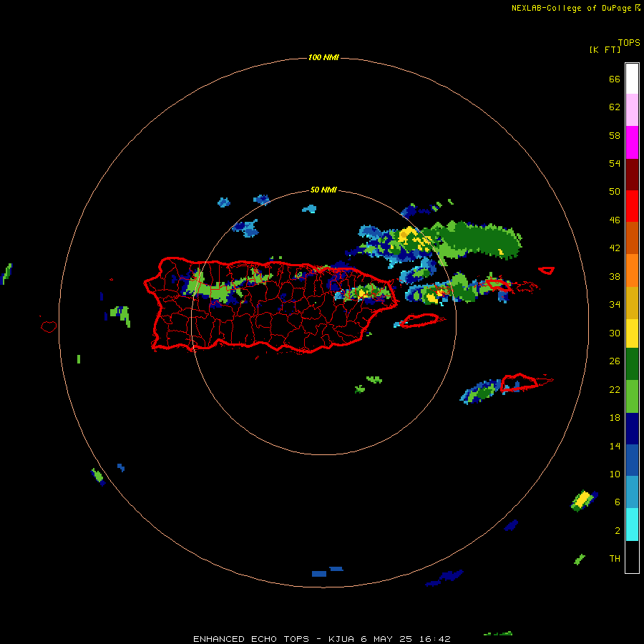Click the legend value "10"
The width and height of the screenshot is (644, 644).
pyautogui.click(x=615, y=474)
